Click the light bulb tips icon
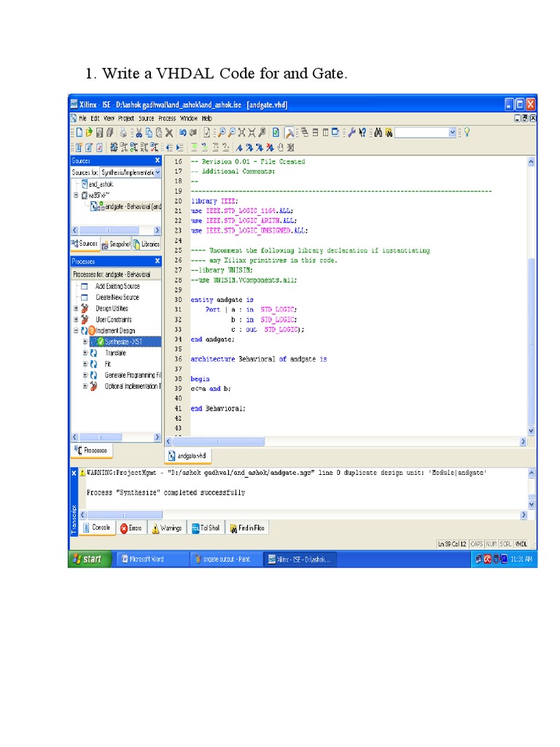Viewport: 560px width, 747px height. point(467,132)
